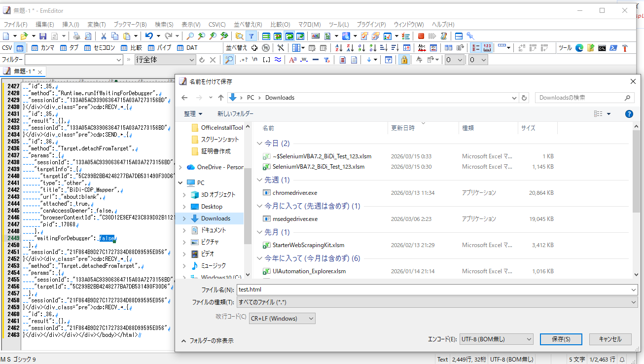This screenshot has height=364, width=644.
Task: Select msedgedriver.exe file
Action: click(295, 219)
